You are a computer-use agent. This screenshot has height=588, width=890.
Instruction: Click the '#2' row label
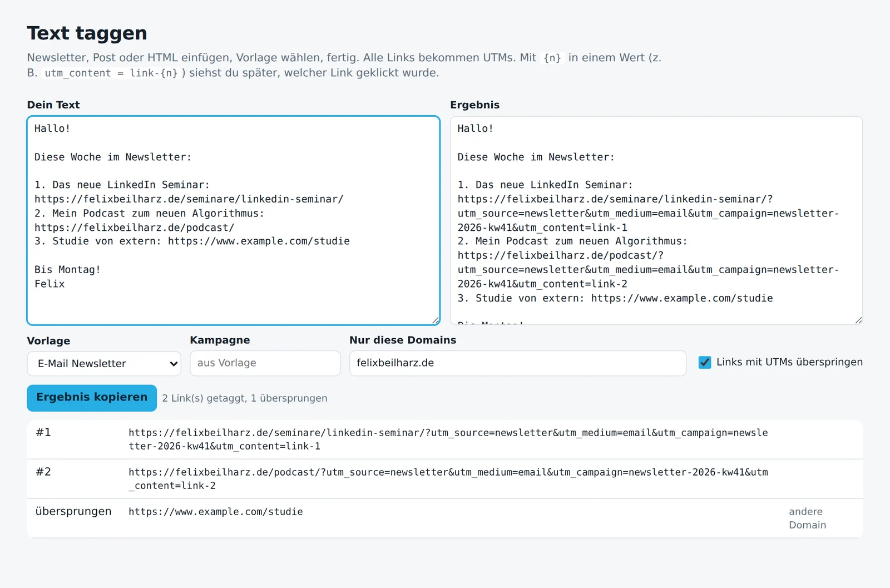43,472
